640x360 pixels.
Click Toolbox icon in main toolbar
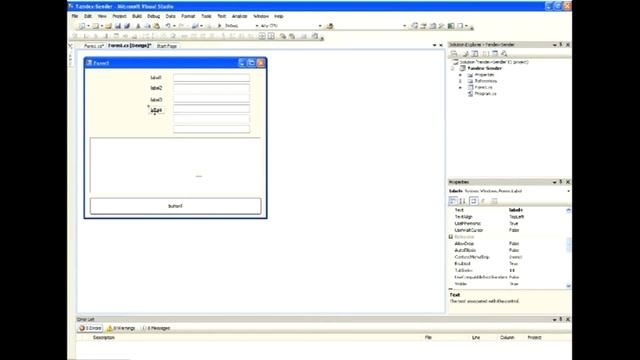[442, 26]
